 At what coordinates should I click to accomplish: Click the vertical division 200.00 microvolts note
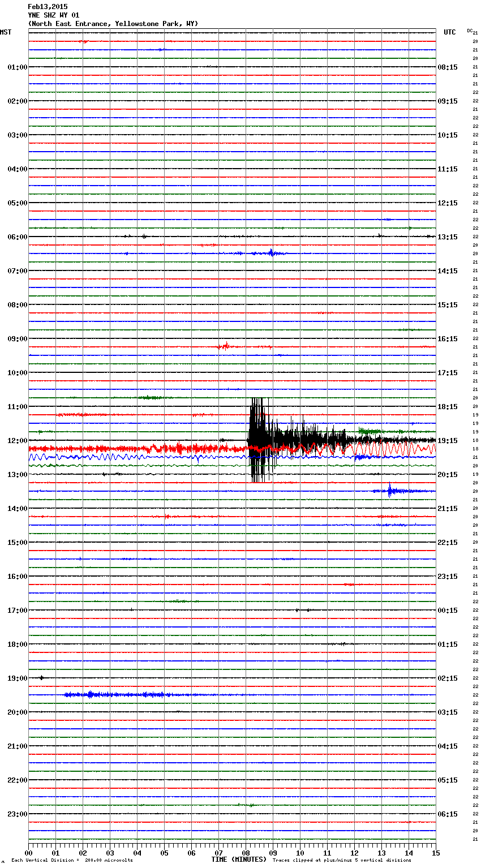tap(72, 861)
